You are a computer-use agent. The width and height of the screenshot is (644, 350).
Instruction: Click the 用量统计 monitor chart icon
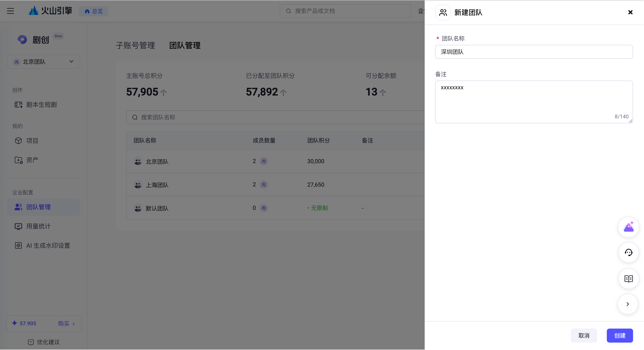point(18,226)
